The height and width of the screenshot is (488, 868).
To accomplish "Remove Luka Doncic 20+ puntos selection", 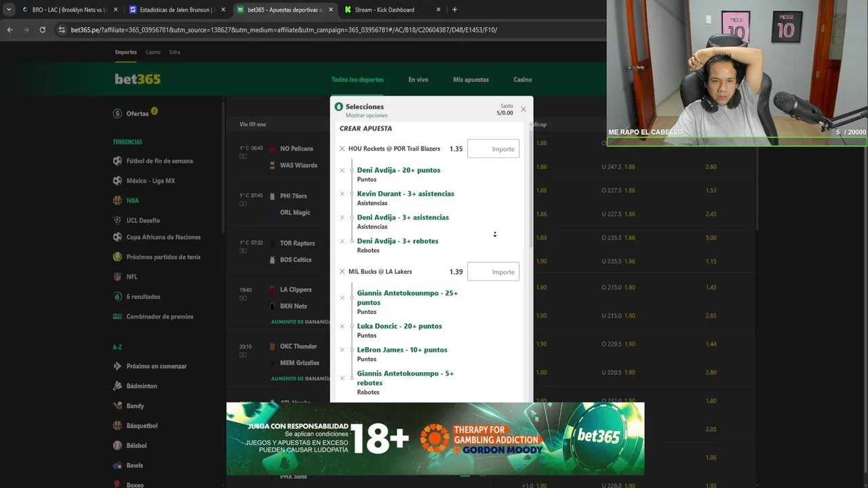I will (x=342, y=326).
